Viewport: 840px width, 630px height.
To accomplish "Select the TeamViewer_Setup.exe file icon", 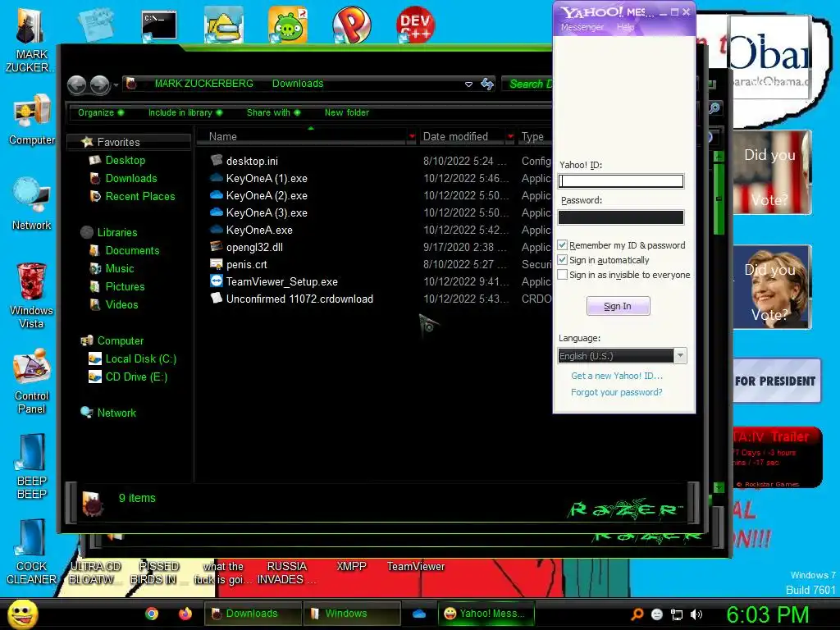I will 217,281.
